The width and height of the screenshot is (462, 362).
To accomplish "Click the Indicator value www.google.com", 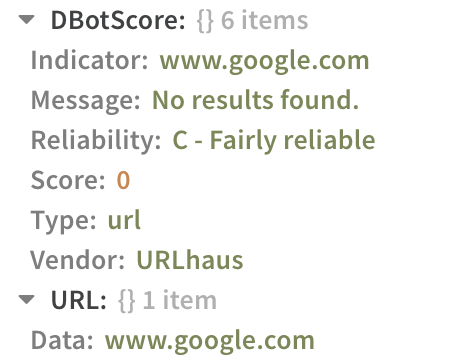I will pyautogui.click(x=264, y=62).
